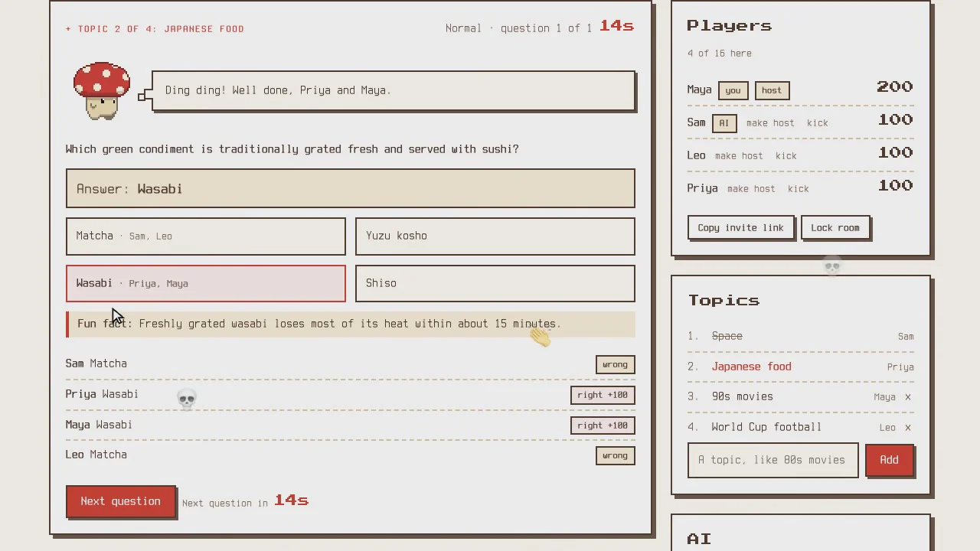Click the Next question button
The height and width of the screenshot is (551, 980).
pos(120,501)
